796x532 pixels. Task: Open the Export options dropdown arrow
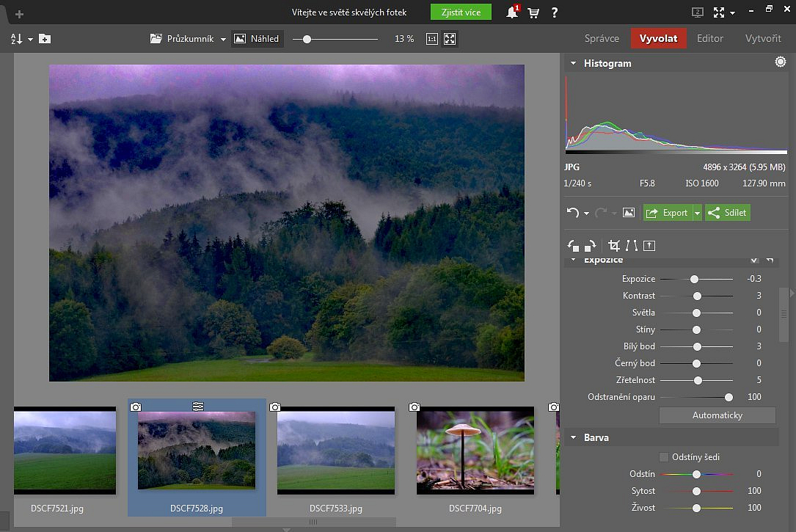click(x=697, y=213)
